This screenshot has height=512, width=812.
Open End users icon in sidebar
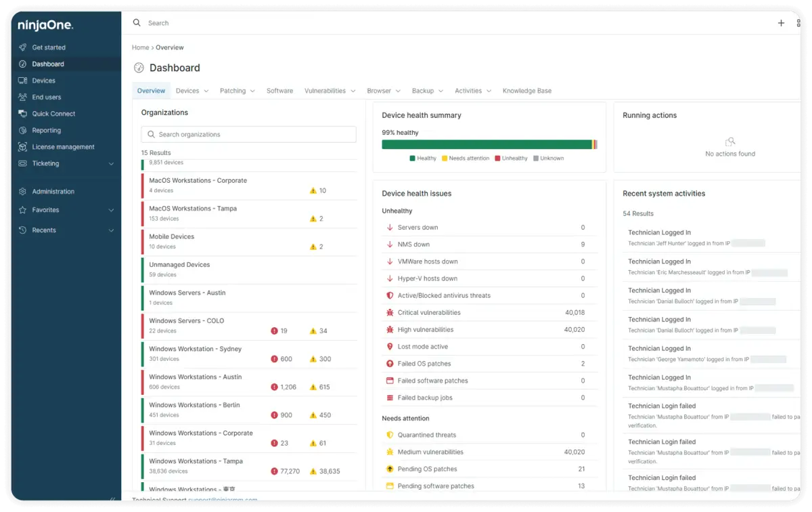[23, 98]
